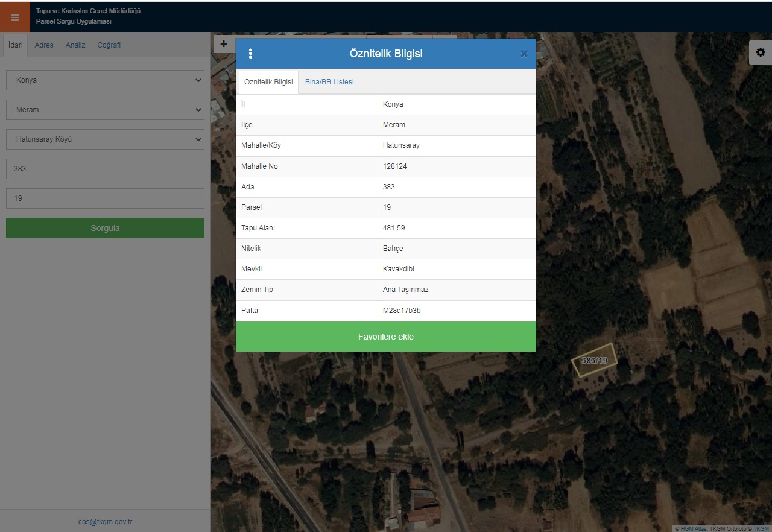The width and height of the screenshot is (772, 532).
Task: Open the hamburger menu in the header
Action: tap(15, 17)
